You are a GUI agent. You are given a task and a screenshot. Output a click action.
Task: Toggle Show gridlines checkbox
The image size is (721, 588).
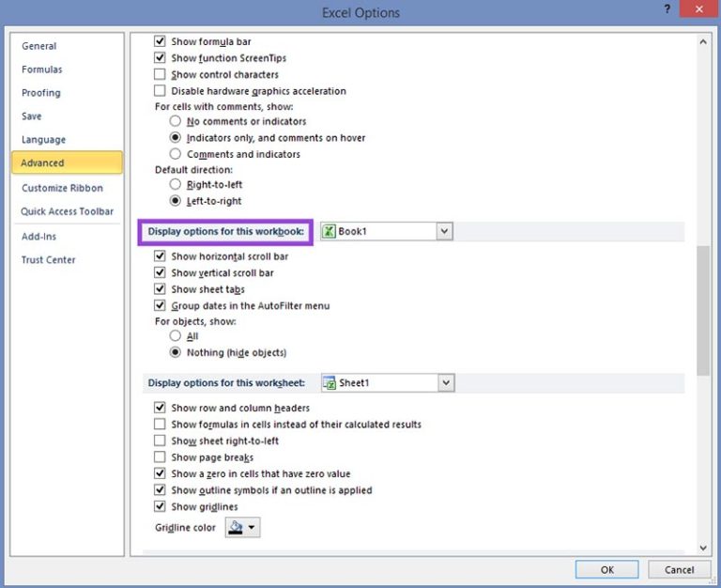coord(160,507)
